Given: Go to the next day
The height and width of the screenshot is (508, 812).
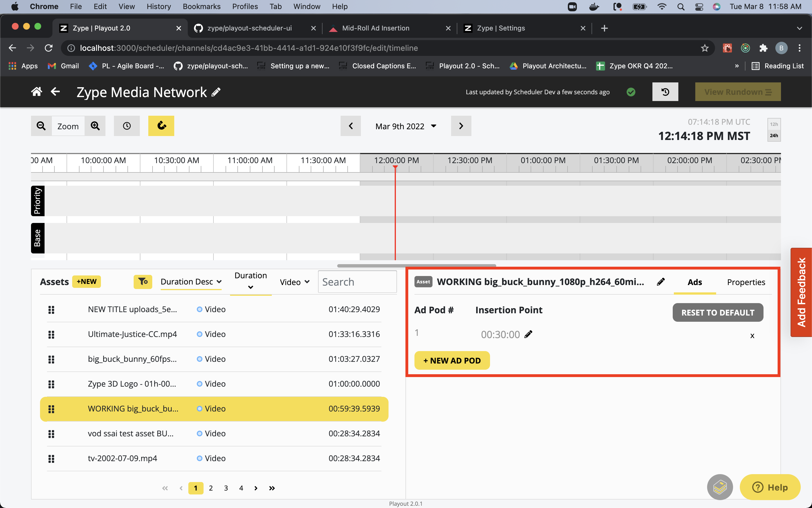Looking at the screenshot, I should coord(461,126).
